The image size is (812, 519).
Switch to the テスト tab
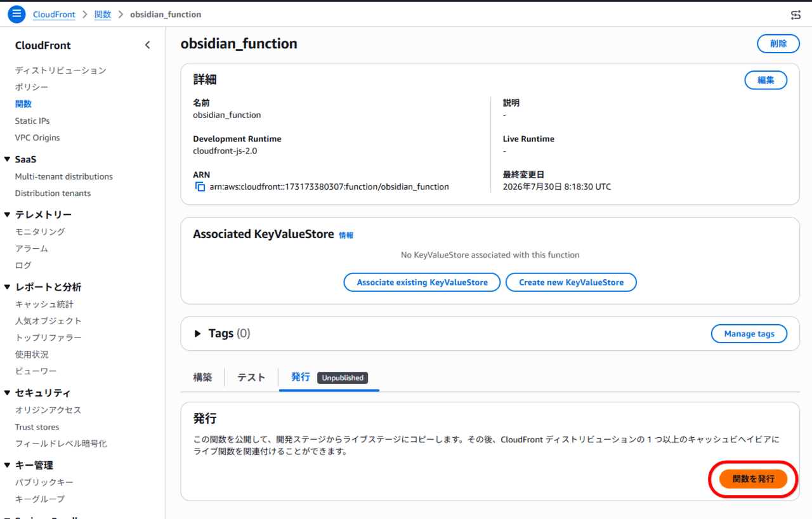click(x=251, y=377)
